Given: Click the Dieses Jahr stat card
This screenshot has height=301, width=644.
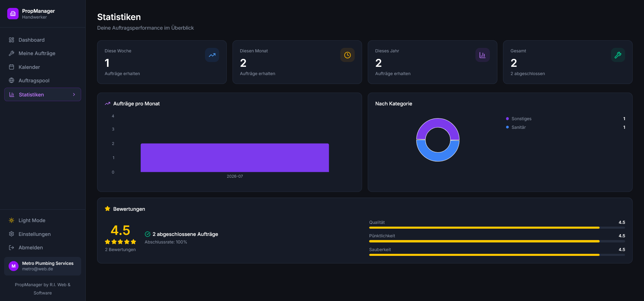Looking at the screenshot, I should click(432, 62).
